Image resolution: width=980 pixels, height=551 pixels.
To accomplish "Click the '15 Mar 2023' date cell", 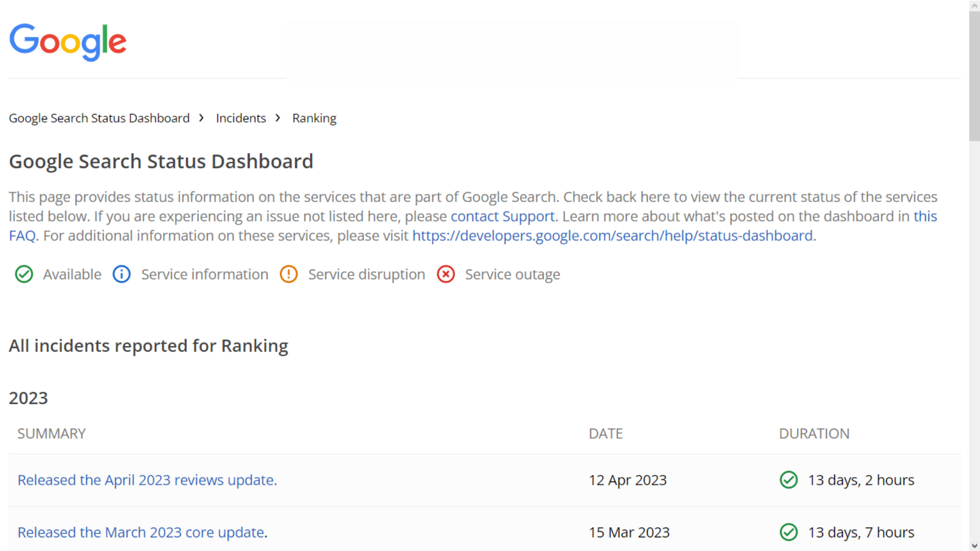I will [x=629, y=532].
